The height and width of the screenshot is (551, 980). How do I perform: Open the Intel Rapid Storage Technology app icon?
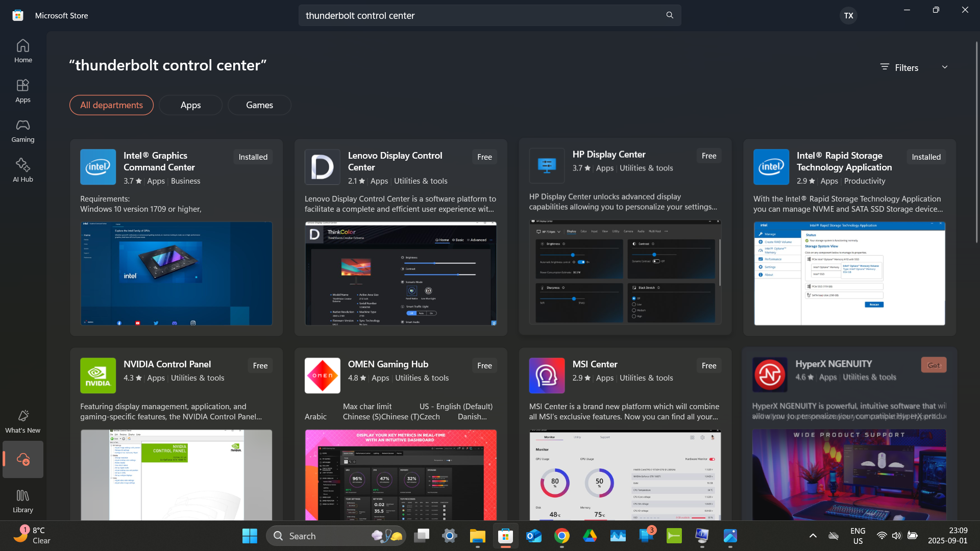click(771, 167)
